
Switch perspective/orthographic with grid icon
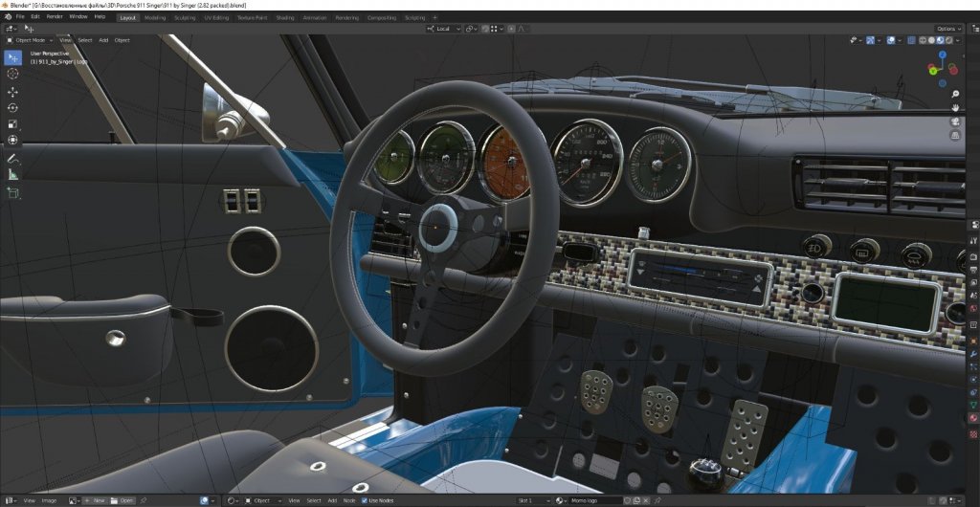pos(955,136)
